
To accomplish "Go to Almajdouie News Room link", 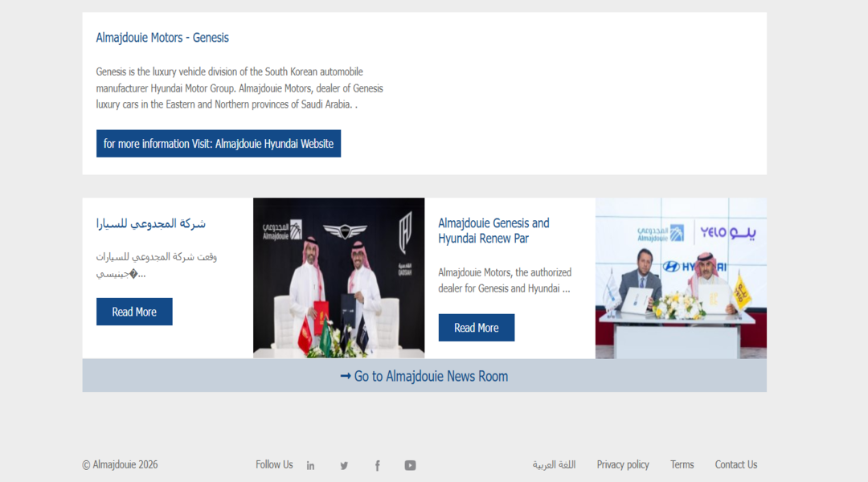I will (x=424, y=376).
